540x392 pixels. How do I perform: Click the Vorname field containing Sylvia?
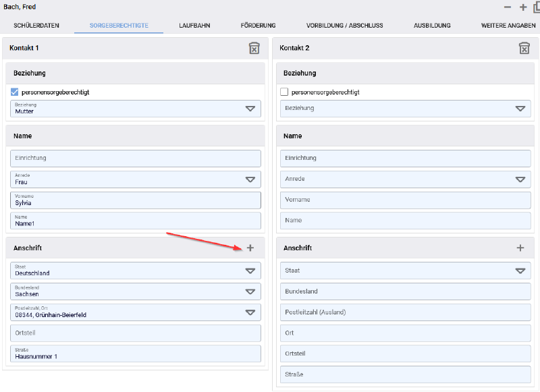click(135, 200)
